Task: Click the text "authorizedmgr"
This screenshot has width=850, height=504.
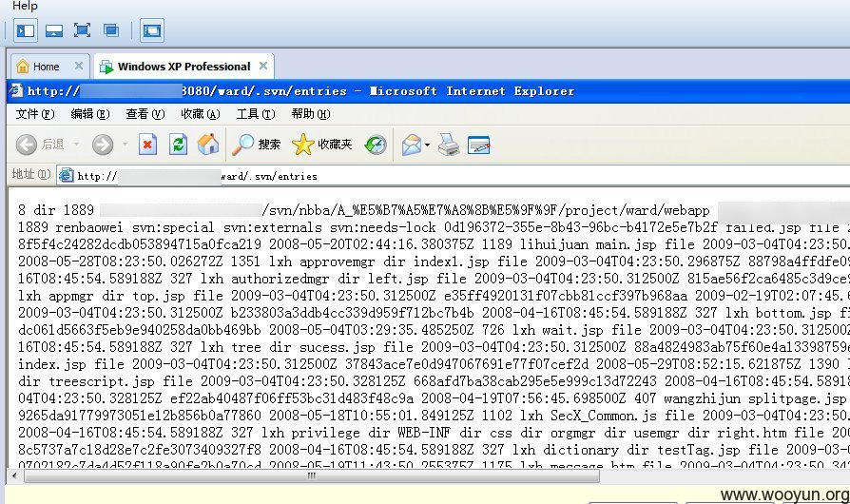Action: [x=280, y=279]
